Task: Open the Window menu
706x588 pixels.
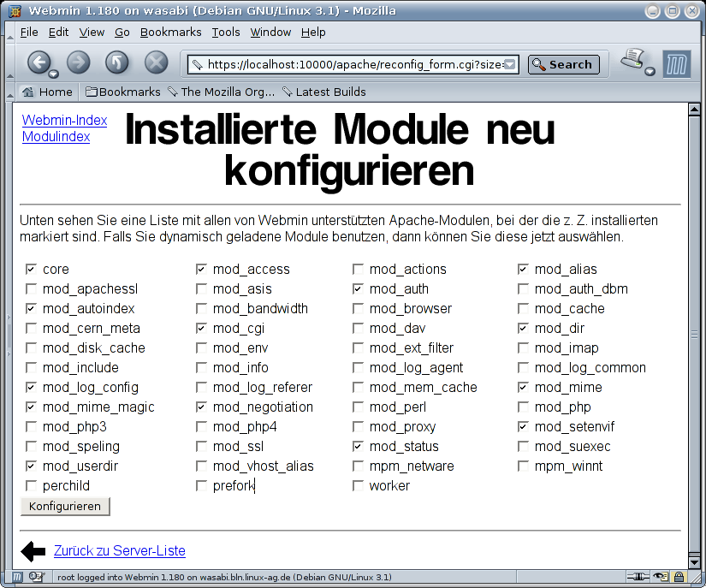Action: [270, 33]
